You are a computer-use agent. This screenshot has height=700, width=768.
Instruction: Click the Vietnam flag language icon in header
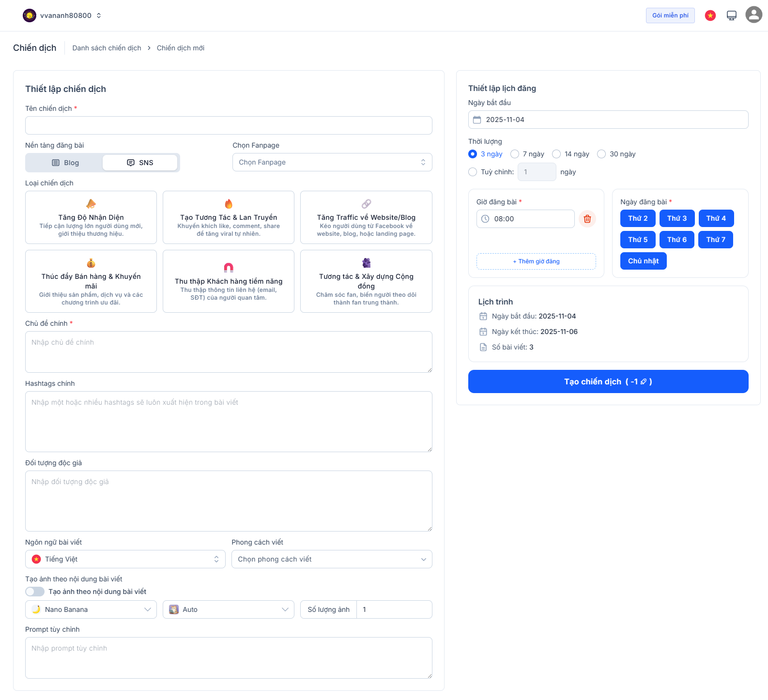pyautogui.click(x=710, y=15)
